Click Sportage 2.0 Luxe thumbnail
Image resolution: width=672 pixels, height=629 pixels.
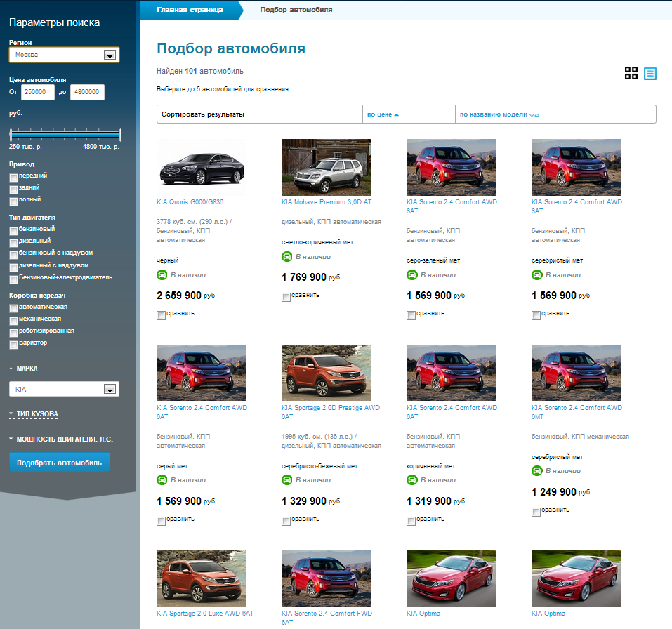tap(202, 578)
